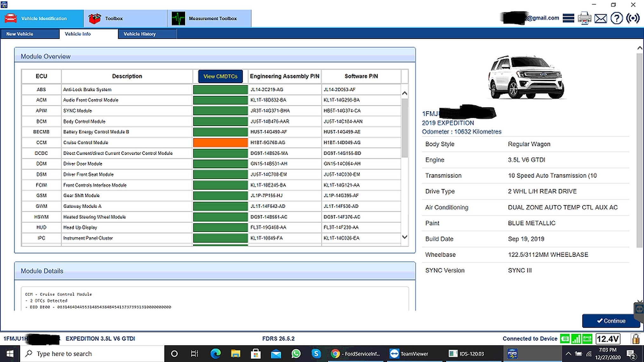The width and height of the screenshot is (644, 362).
Task: Open File Explorer from the taskbar
Action: tap(236, 354)
